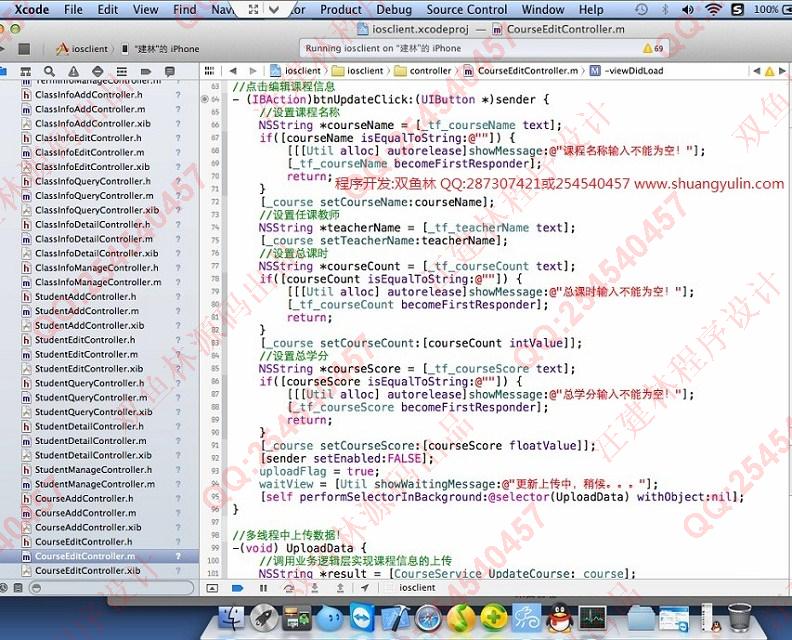The height and width of the screenshot is (640, 792).
Task: Open the Help menu
Action: (x=591, y=10)
